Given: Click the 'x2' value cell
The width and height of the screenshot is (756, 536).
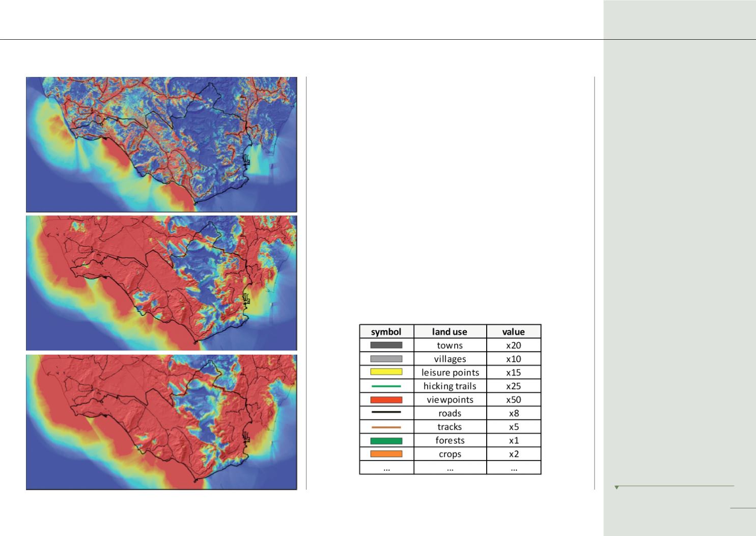Looking at the screenshot, I should point(514,454).
